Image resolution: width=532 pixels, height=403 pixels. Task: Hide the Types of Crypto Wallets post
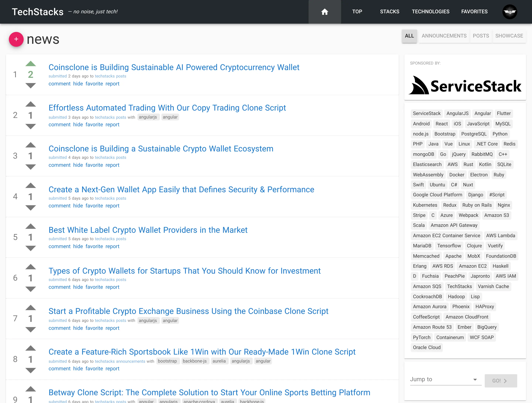pos(78,287)
